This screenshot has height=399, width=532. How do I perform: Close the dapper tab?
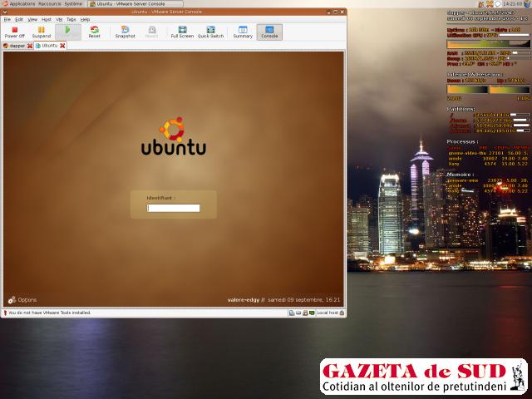click(30, 46)
